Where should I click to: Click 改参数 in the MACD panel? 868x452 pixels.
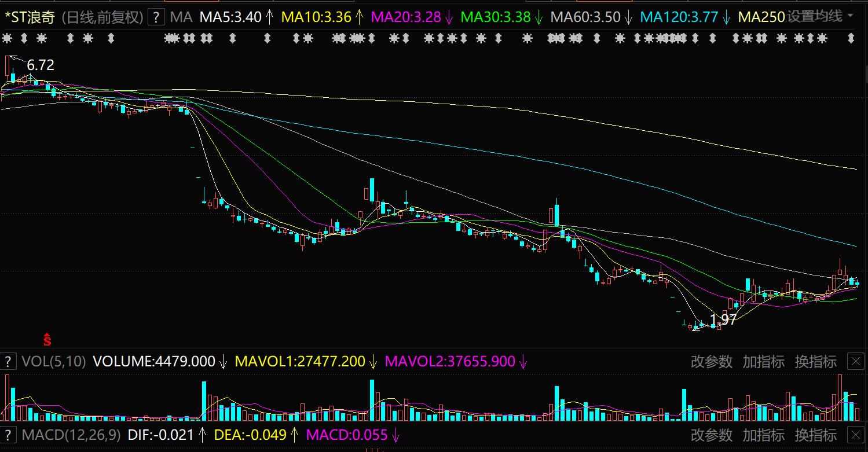[x=712, y=435]
